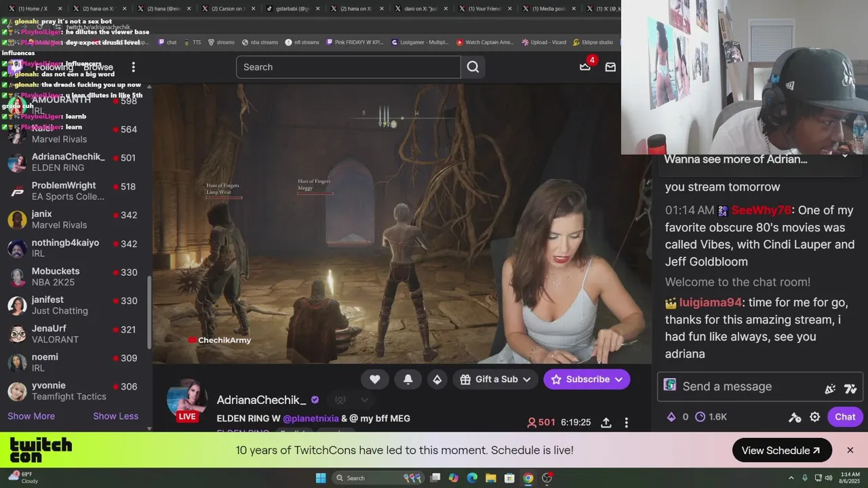Select AdrianaChechik_ ELDEN RING sidebar entry
Screen dimensions: 868x488
(75, 163)
